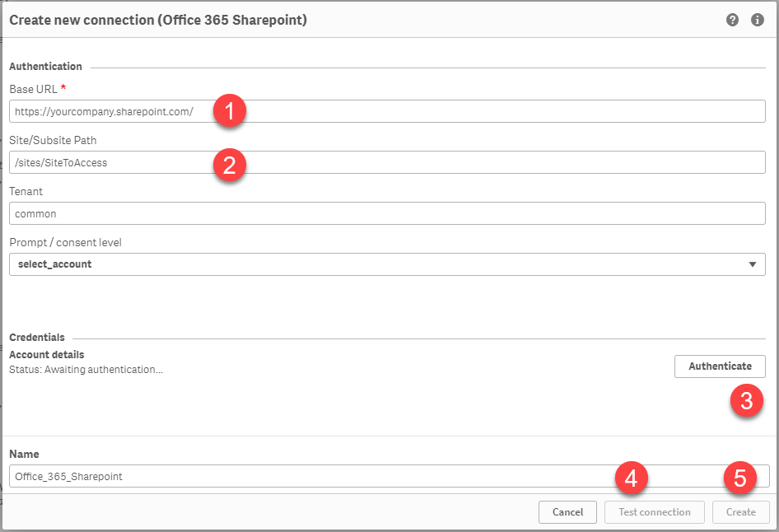Click the dialog title Create new connection
The width and height of the screenshot is (779, 532).
point(158,20)
